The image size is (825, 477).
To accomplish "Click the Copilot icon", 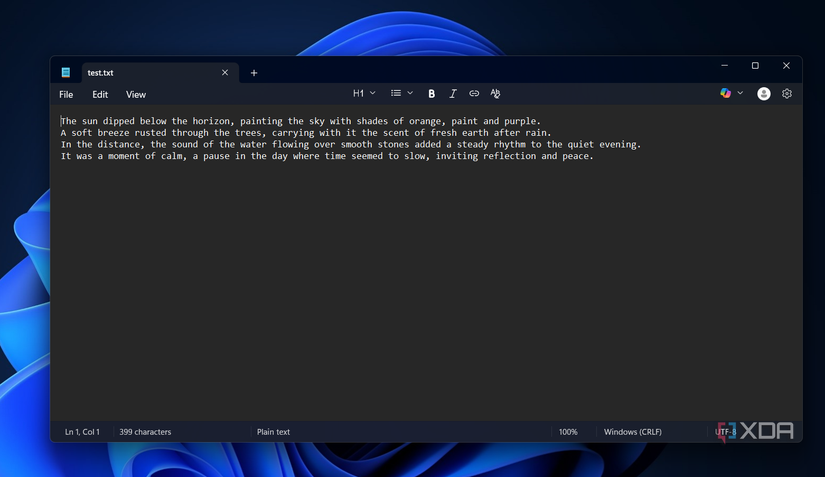I will 726,94.
